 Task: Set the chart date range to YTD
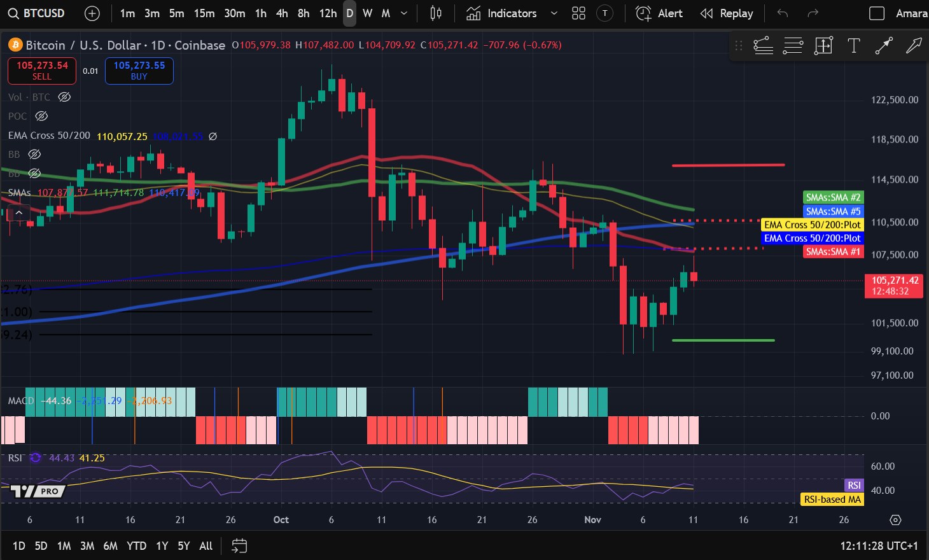point(136,546)
